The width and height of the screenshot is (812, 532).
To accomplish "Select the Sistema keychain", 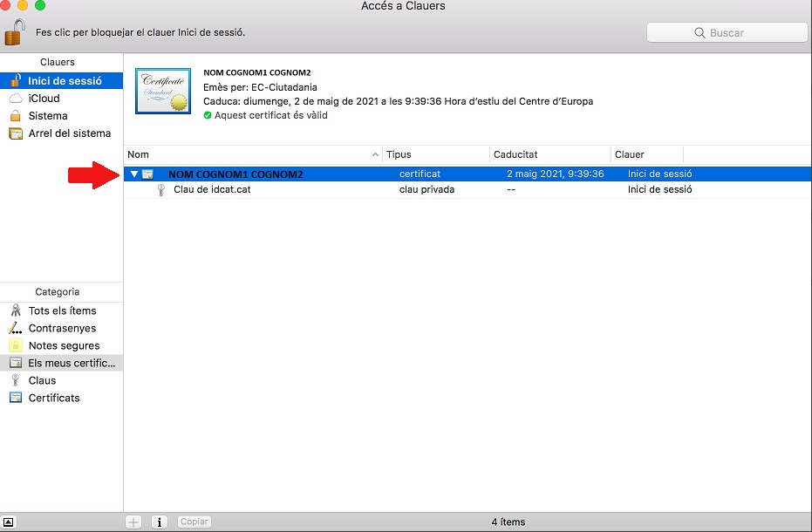I will [x=47, y=116].
